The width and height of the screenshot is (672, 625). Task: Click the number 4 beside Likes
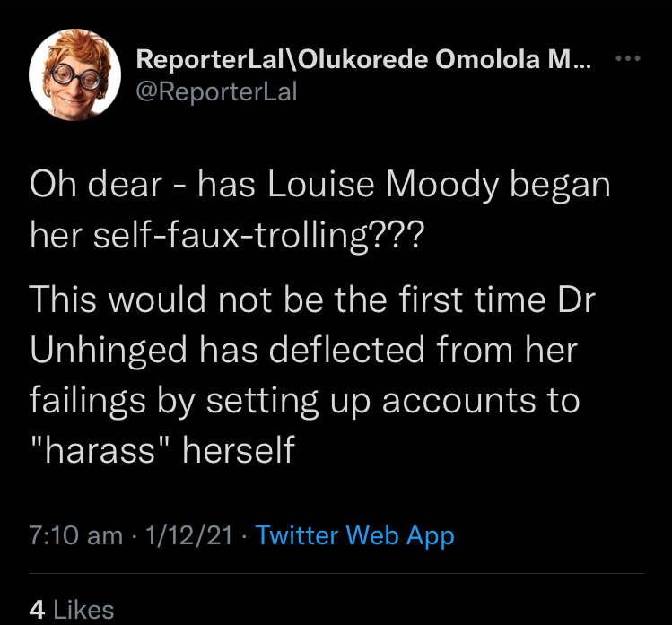[37, 610]
